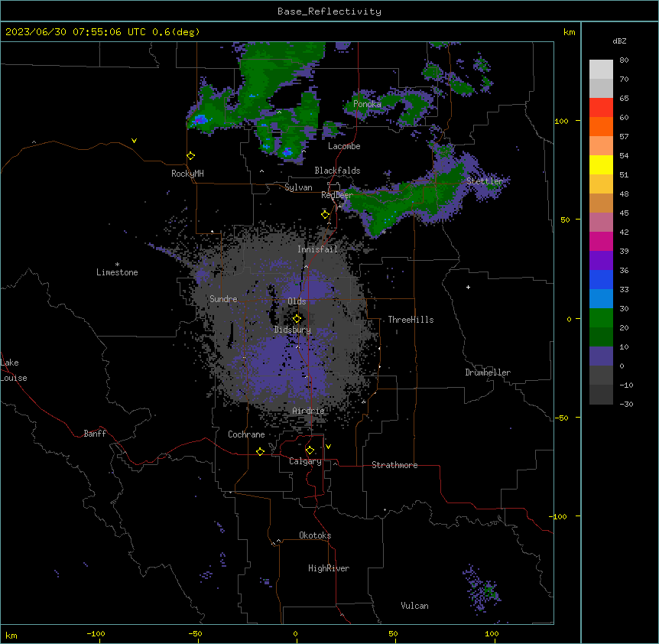Click the RedDeer city label

(x=337, y=195)
